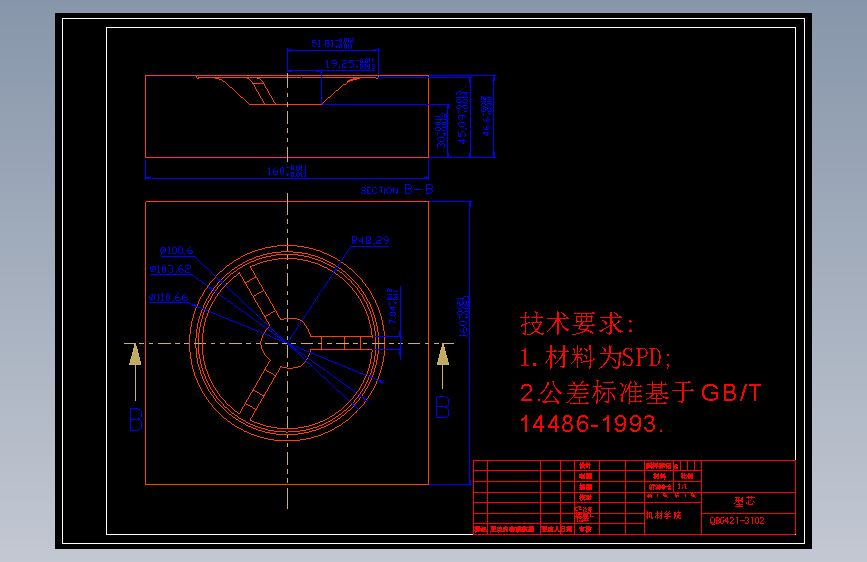Click the right B section-line letter
This screenshot has width=867, height=562.
click(x=442, y=407)
